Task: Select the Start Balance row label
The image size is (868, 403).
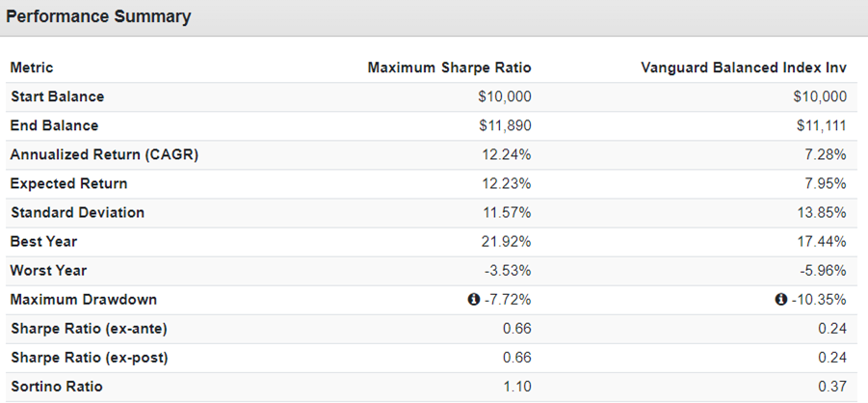Action: coord(57,96)
